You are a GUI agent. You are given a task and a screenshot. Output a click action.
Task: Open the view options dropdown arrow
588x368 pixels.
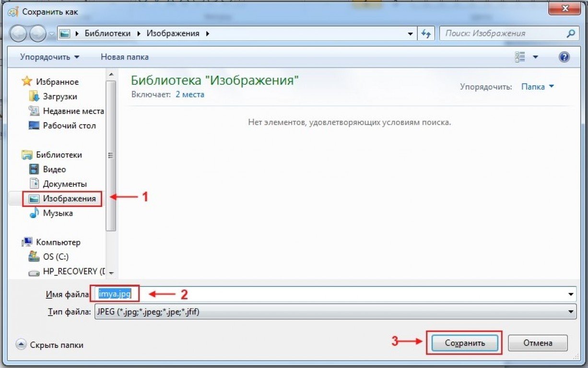tap(535, 57)
